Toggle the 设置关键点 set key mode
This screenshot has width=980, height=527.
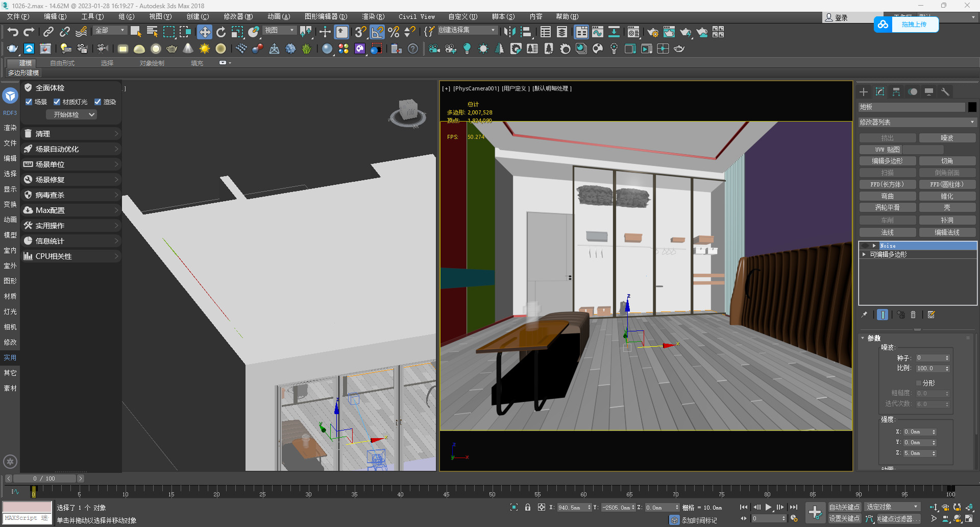click(844, 518)
